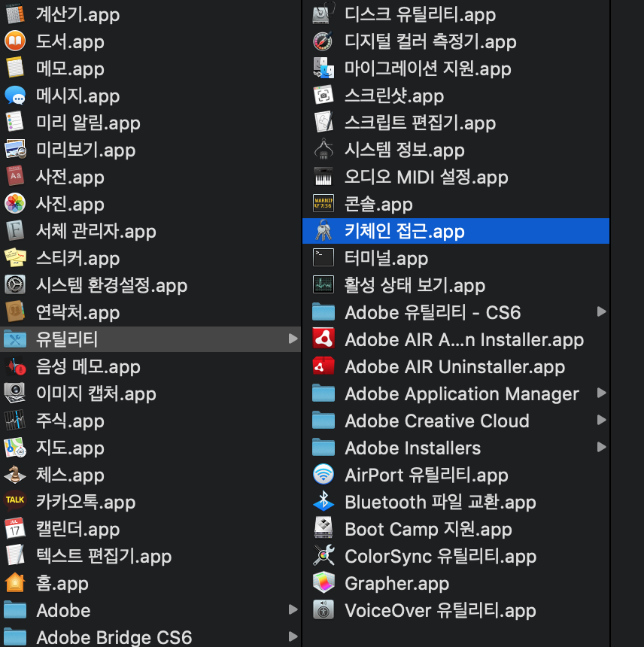Open the Digital Color Meter (디지털 컬러 측정기.app) icon
The image size is (644, 647).
click(x=324, y=41)
